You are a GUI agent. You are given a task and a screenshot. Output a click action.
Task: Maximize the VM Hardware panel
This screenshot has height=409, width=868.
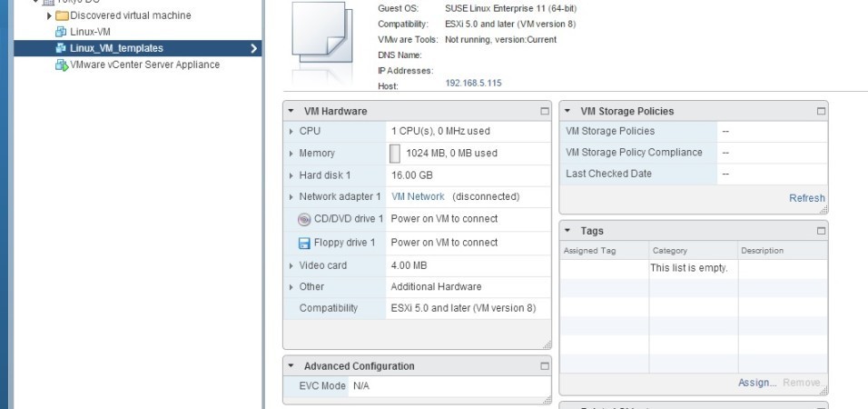pos(545,112)
